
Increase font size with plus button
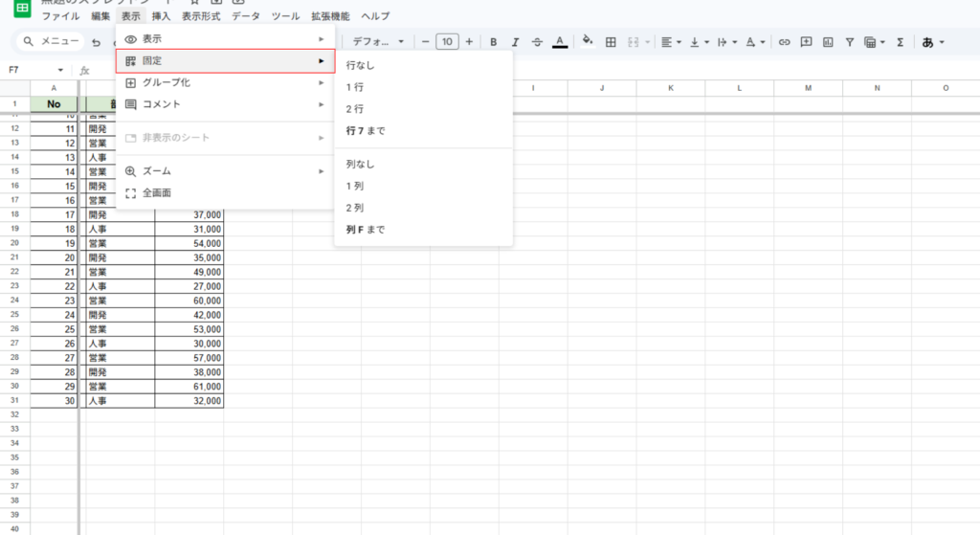click(x=469, y=42)
